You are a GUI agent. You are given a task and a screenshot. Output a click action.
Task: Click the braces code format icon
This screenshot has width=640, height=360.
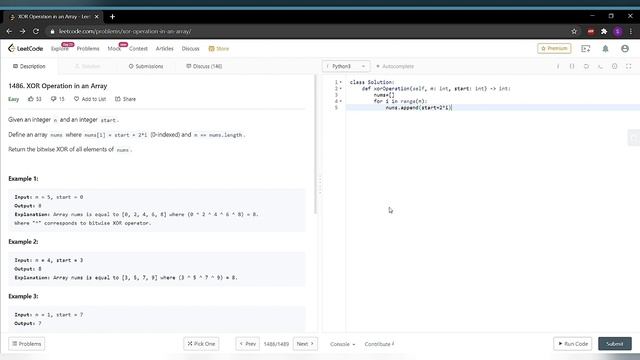(572, 66)
